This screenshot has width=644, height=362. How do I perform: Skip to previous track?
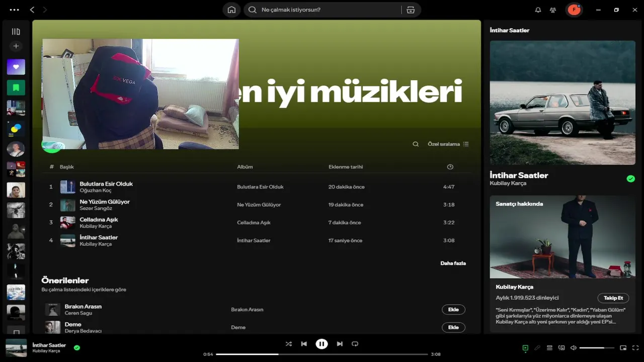pos(304,344)
